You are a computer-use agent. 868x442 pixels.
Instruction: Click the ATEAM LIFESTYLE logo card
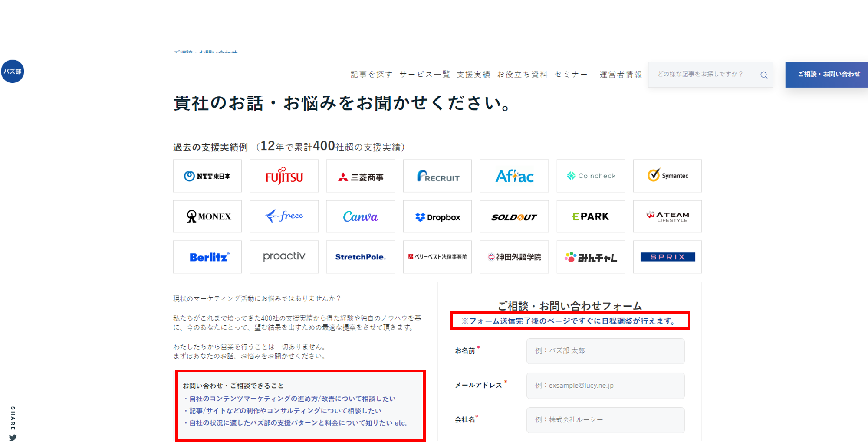coord(667,216)
